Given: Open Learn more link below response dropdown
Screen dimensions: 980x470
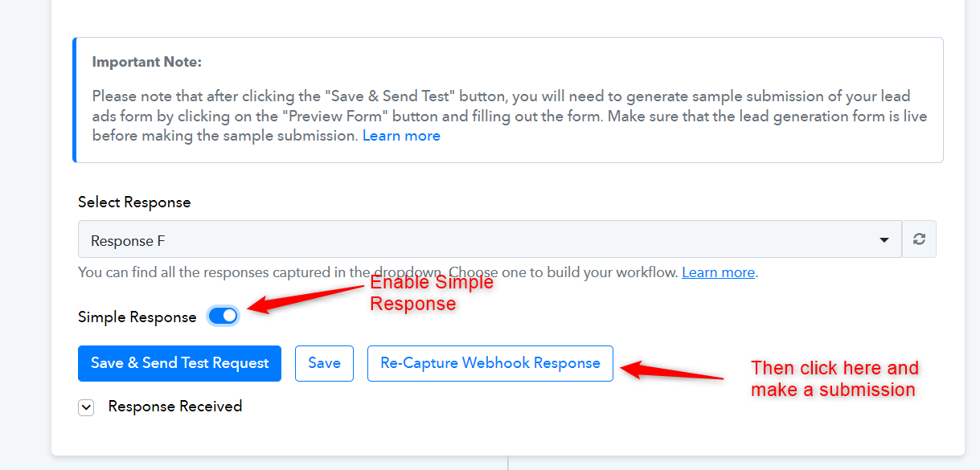Looking at the screenshot, I should (x=718, y=272).
